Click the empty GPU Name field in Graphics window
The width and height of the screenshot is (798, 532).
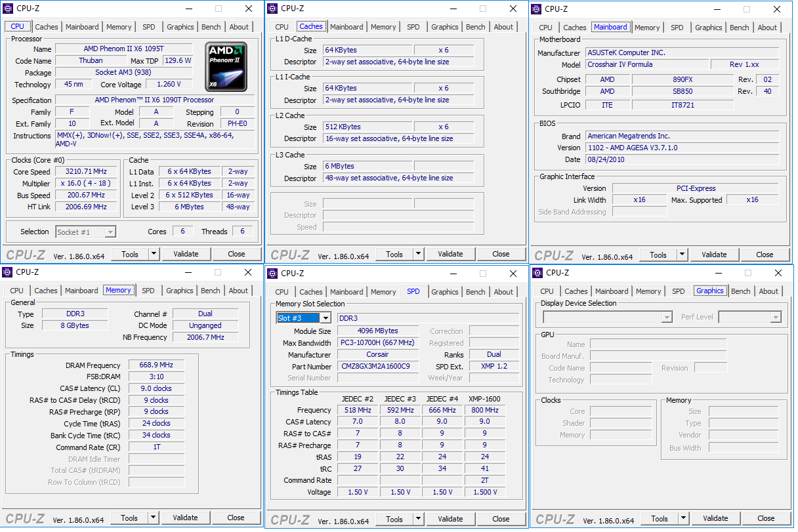tap(658, 344)
